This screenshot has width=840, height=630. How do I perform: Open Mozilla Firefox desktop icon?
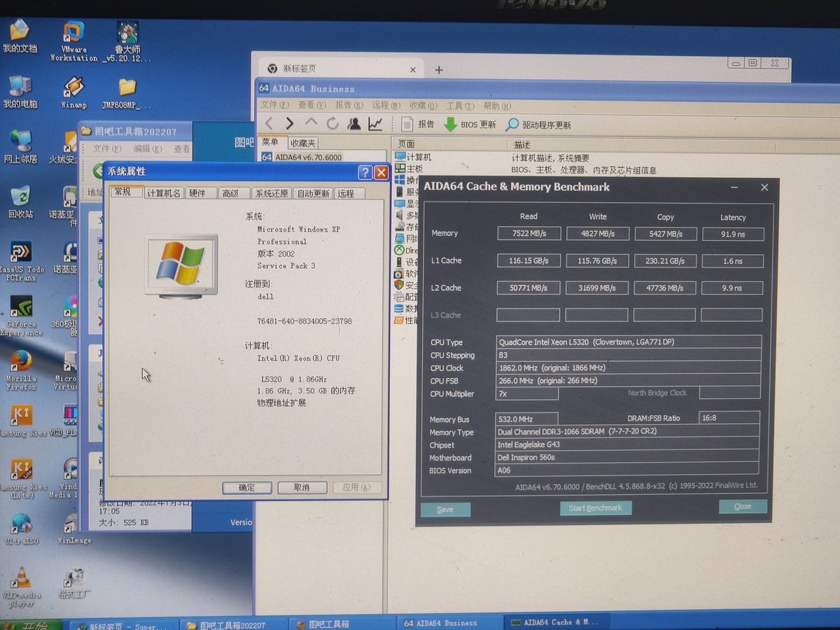[x=21, y=370]
